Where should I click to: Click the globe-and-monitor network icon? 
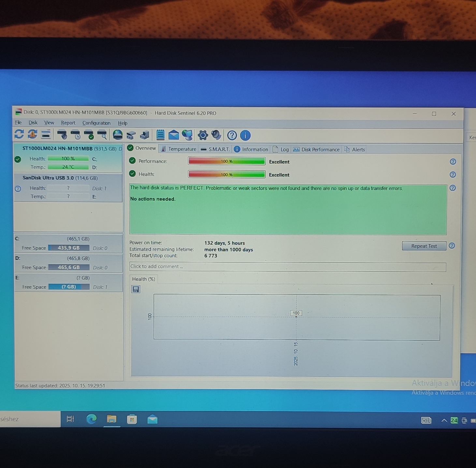[x=187, y=135]
